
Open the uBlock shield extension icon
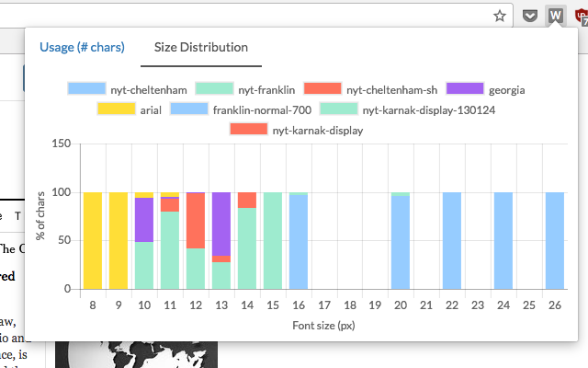(582, 17)
